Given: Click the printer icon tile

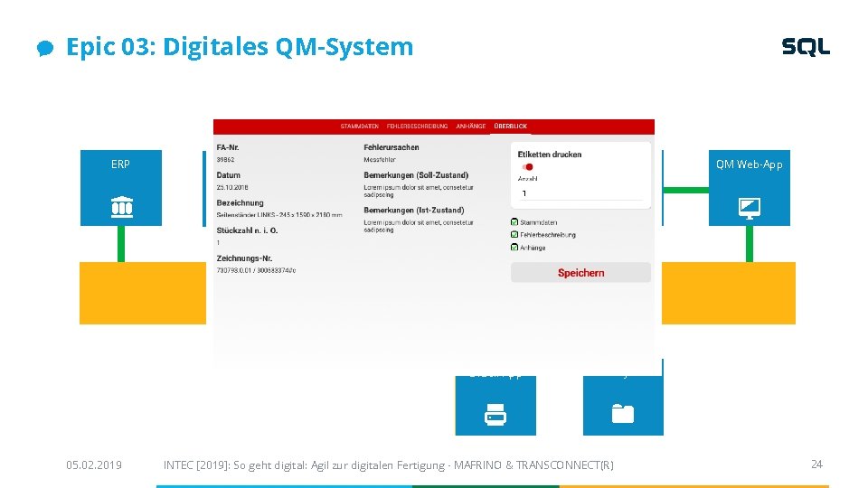Looking at the screenshot, I should tap(495, 406).
